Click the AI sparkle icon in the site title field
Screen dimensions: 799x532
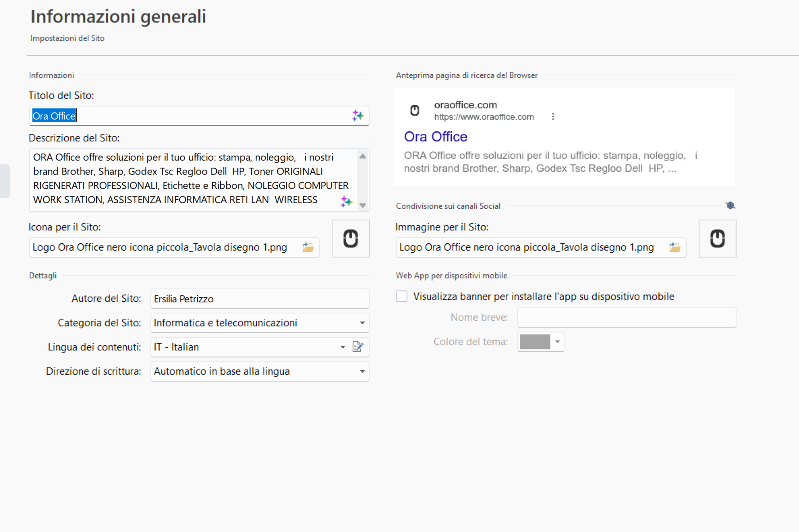(x=358, y=116)
